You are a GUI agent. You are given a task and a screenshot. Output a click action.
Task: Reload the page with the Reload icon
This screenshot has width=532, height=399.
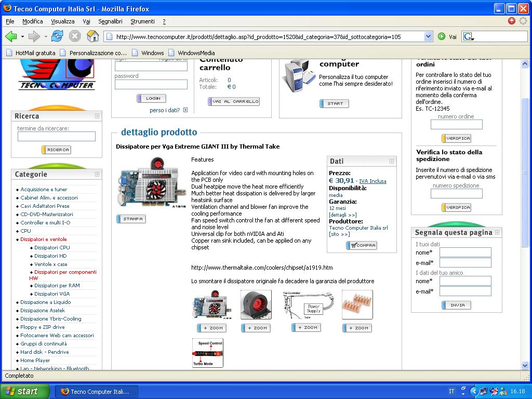pyautogui.click(x=57, y=36)
